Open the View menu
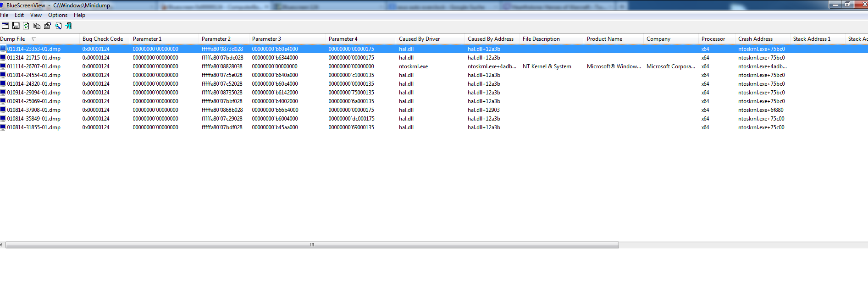Image resolution: width=868 pixels, height=297 pixels. pos(36,15)
